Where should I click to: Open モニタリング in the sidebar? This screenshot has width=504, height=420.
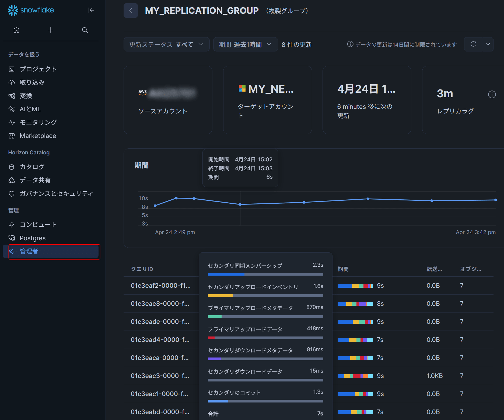pos(38,122)
